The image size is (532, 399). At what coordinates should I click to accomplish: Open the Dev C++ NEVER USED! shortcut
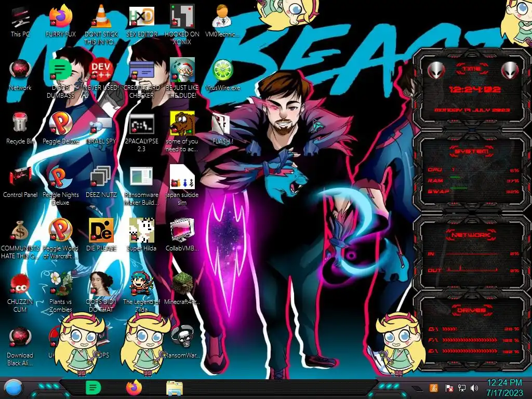[x=101, y=75]
